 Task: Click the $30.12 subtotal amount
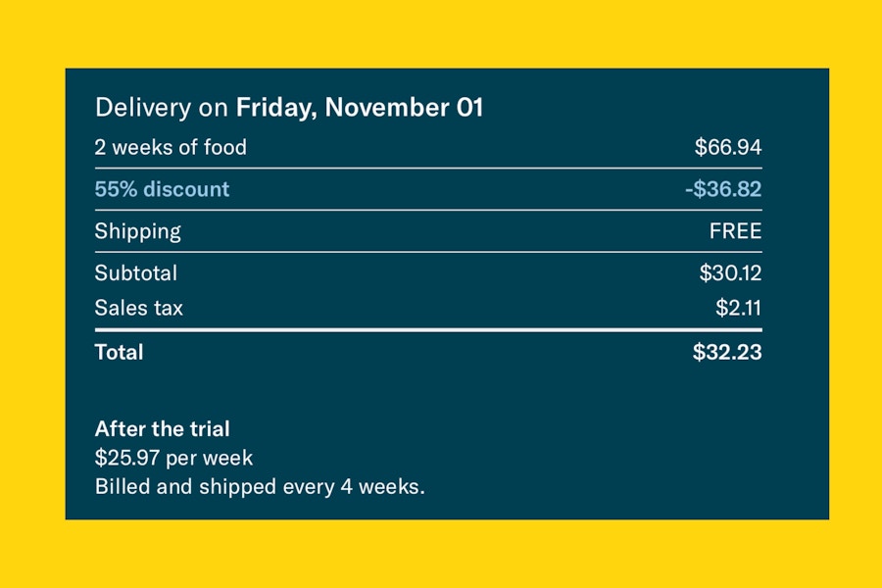pyautogui.click(x=730, y=272)
